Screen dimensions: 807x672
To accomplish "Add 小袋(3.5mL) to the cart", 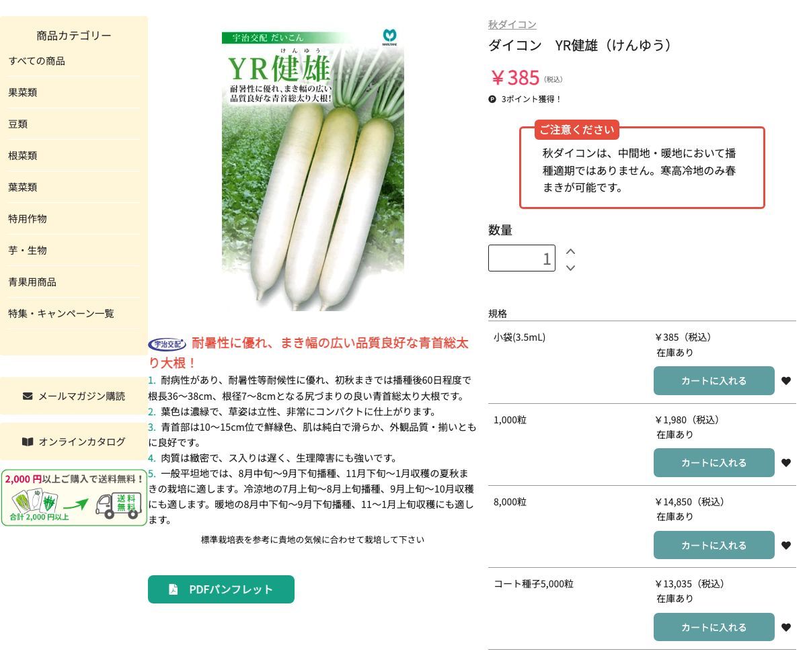I will (x=714, y=380).
